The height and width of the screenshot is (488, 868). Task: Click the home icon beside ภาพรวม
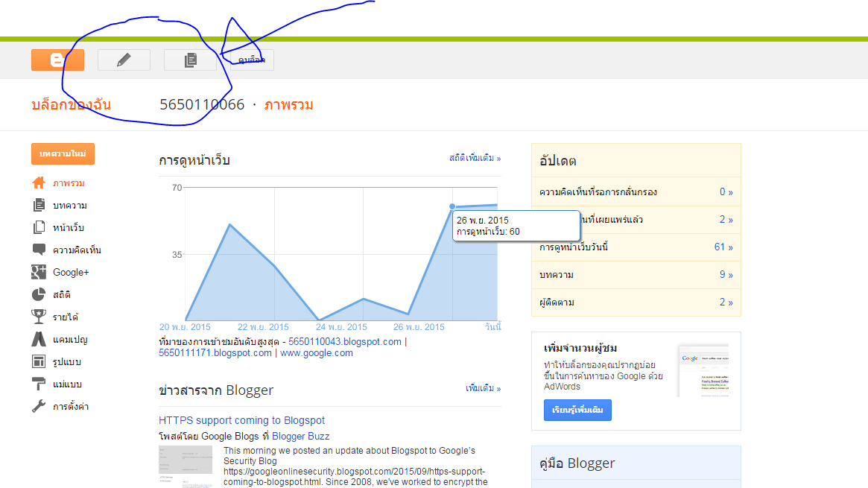pos(39,183)
